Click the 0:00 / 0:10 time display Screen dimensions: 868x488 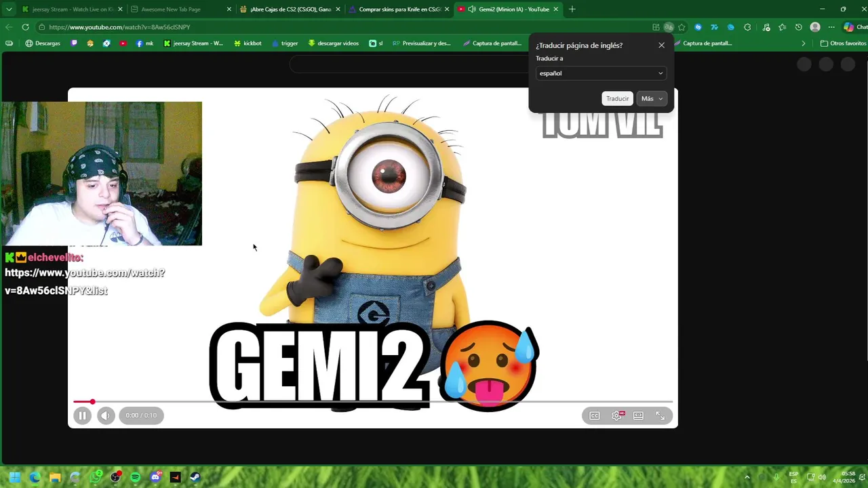point(141,415)
